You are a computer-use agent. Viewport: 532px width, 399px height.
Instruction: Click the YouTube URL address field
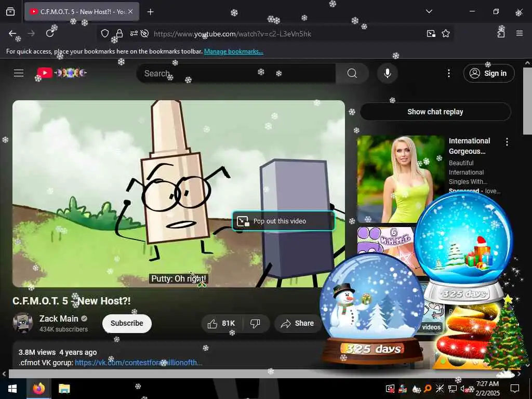click(x=232, y=34)
